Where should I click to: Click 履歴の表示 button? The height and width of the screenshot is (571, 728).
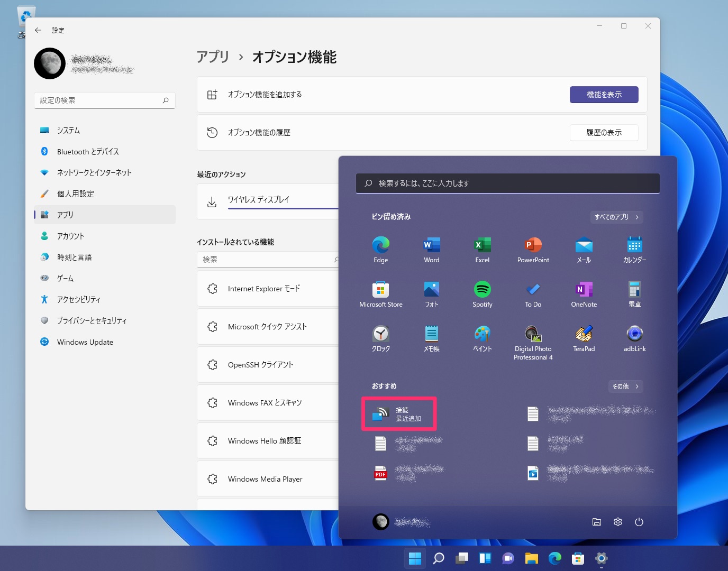[x=604, y=133]
